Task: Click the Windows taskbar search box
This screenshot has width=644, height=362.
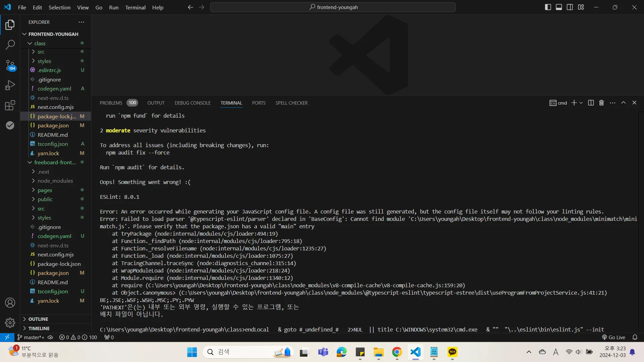Action: point(248,352)
